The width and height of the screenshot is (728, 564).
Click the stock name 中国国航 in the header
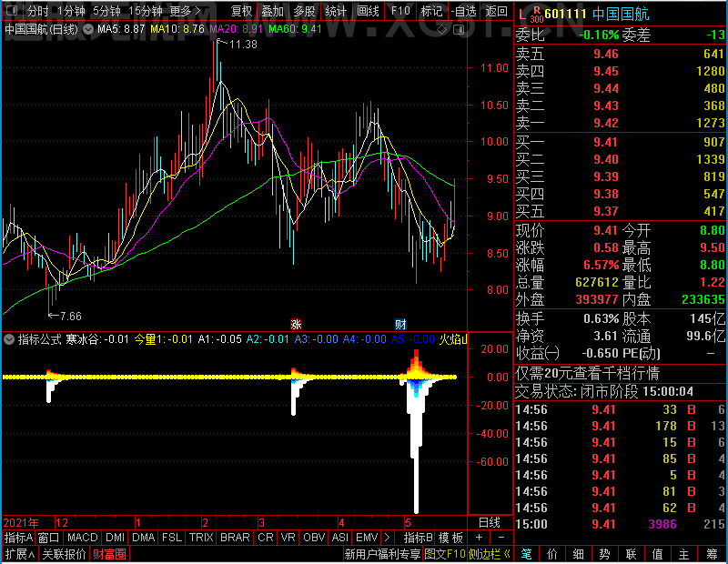pos(621,14)
